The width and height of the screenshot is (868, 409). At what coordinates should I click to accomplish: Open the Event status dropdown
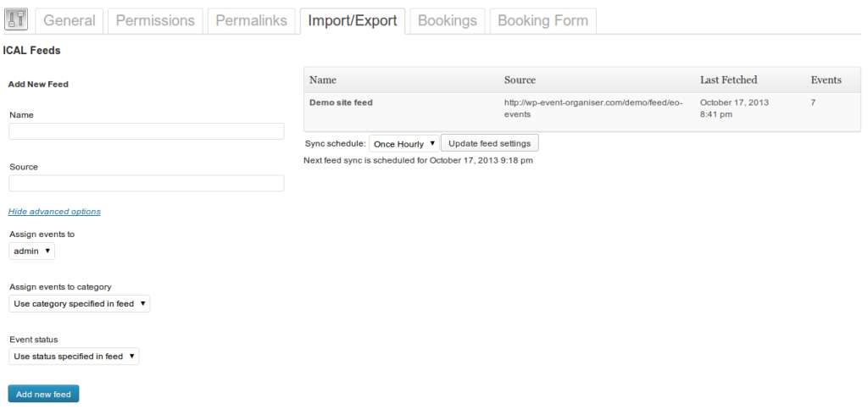[74, 356]
